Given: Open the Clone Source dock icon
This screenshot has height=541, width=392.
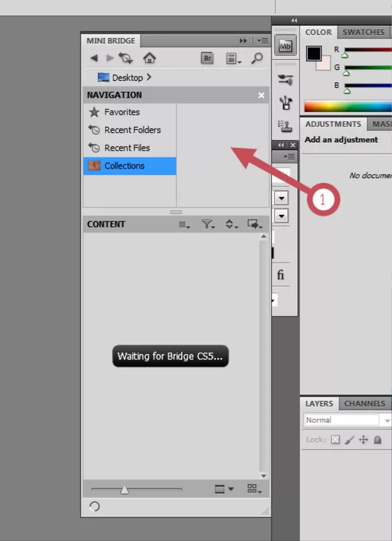Looking at the screenshot, I should [285, 126].
